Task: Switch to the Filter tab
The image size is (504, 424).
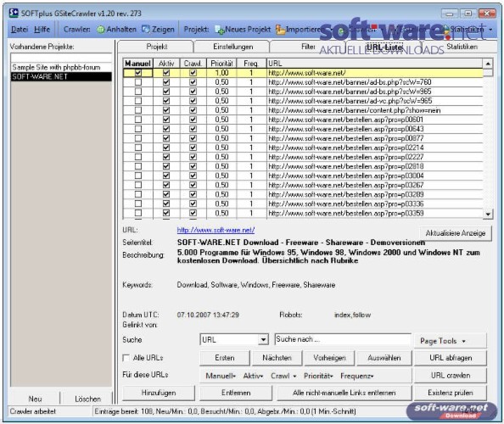Action: tap(308, 47)
